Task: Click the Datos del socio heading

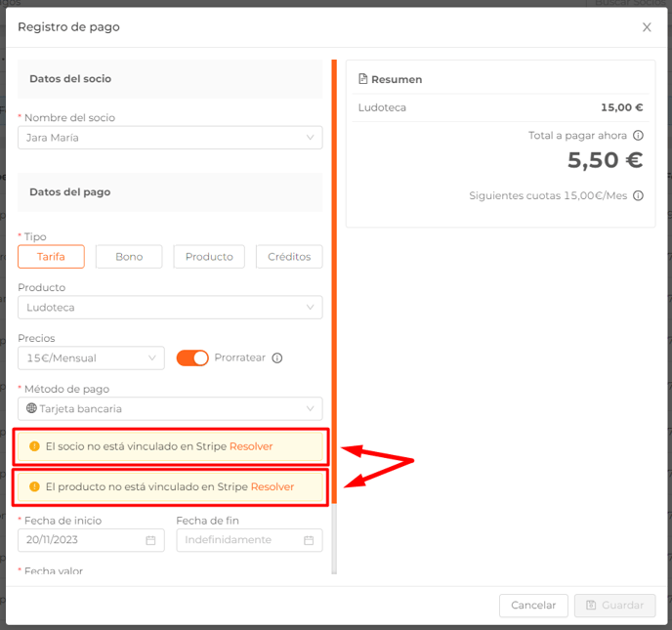Action: coord(70,79)
